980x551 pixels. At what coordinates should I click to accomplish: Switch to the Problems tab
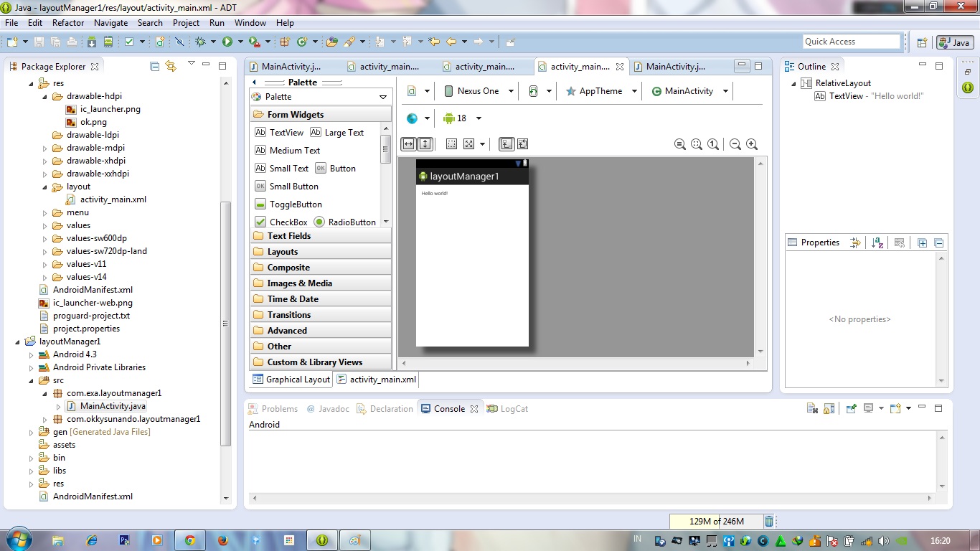tap(273, 409)
